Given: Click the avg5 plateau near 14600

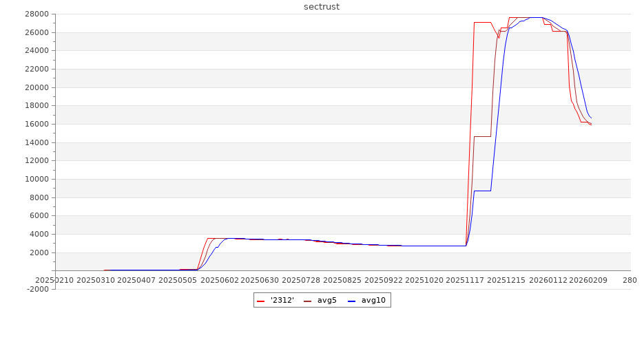Looking at the screenshot, I should pos(482,136).
